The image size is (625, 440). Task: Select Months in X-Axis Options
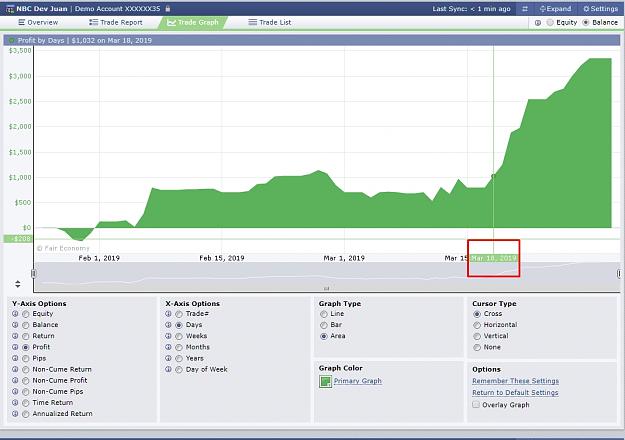tap(179, 348)
